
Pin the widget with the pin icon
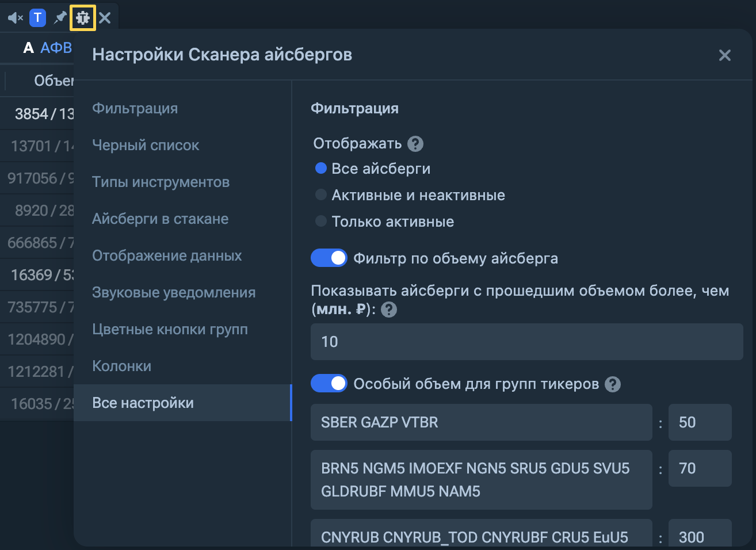coord(60,18)
